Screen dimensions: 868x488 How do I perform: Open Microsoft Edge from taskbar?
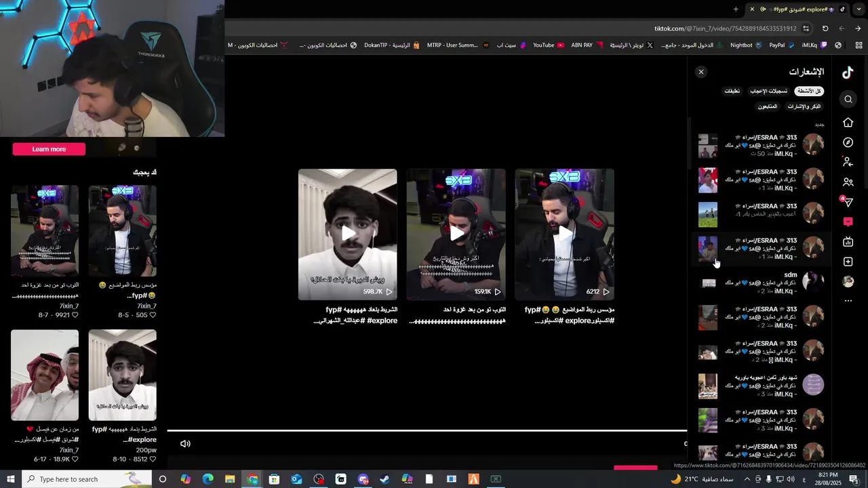tap(208, 479)
